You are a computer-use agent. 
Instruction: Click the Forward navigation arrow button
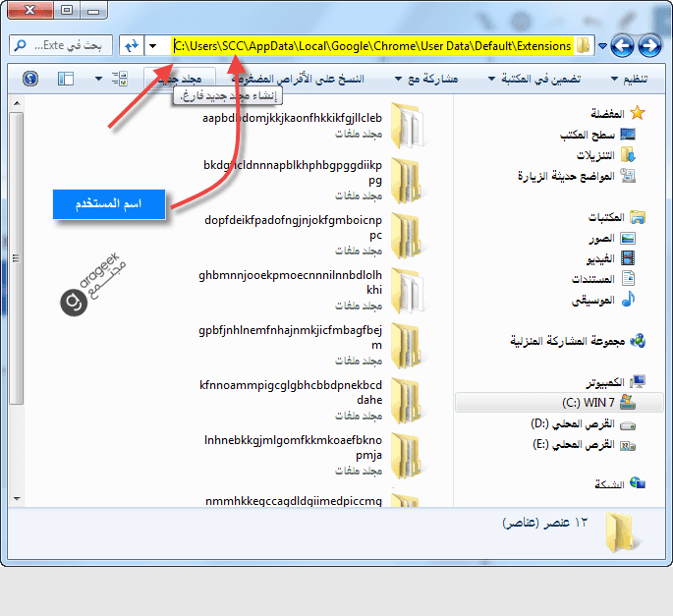(621, 45)
